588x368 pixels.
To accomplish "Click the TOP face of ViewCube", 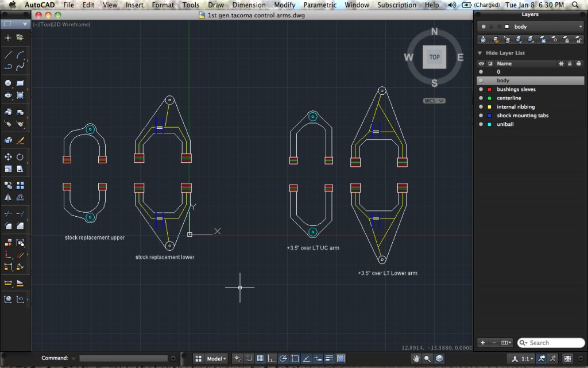I will click(434, 57).
